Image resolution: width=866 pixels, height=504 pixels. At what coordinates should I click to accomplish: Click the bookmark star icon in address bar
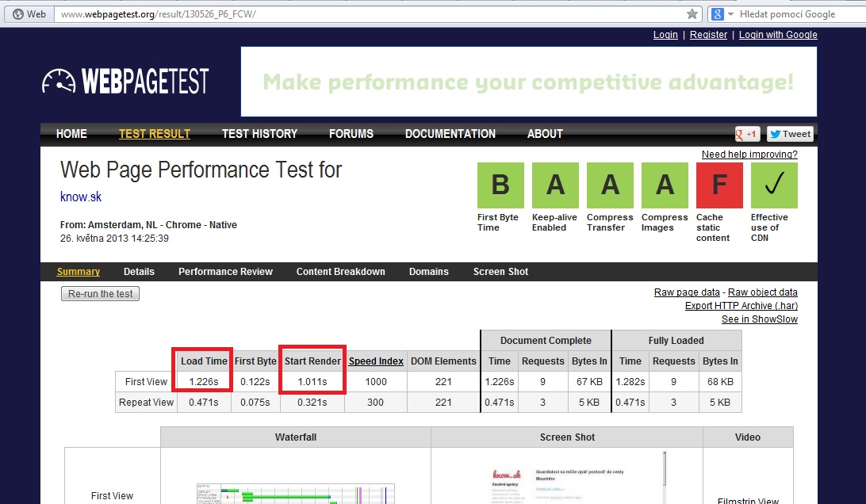(x=692, y=13)
